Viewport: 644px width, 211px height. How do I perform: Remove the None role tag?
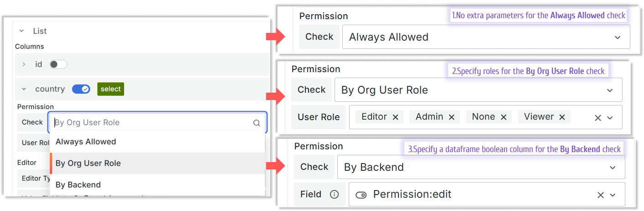click(x=503, y=117)
